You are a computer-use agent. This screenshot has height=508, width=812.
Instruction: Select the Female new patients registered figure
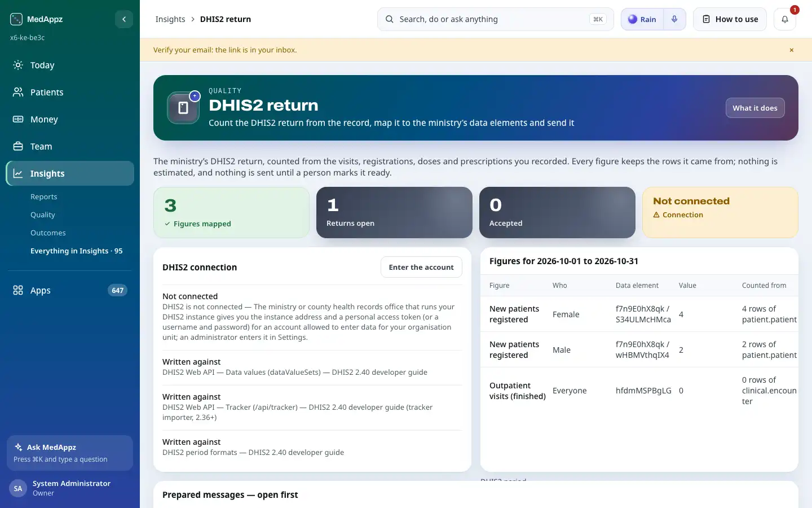point(639,314)
